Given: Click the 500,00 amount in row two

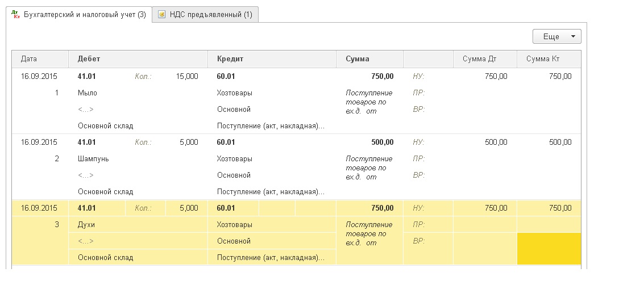Looking at the screenshot, I should coord(382,142).
